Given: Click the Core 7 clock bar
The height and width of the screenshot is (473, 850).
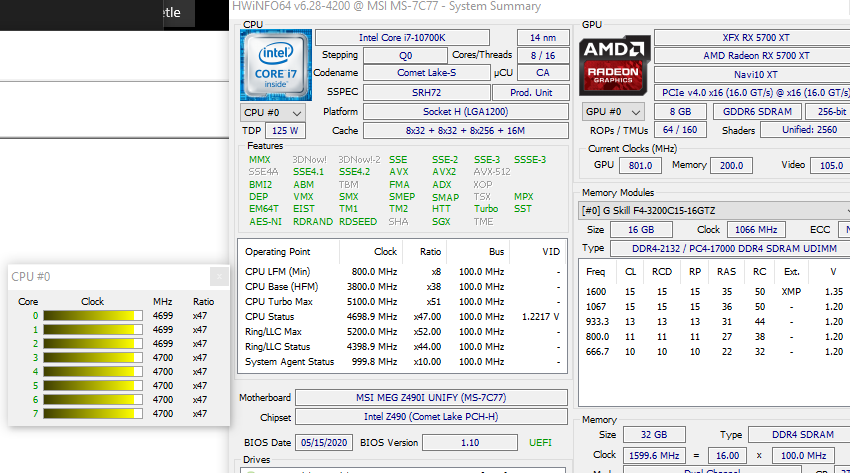Looking at the screenshot, I should (93, 413).
